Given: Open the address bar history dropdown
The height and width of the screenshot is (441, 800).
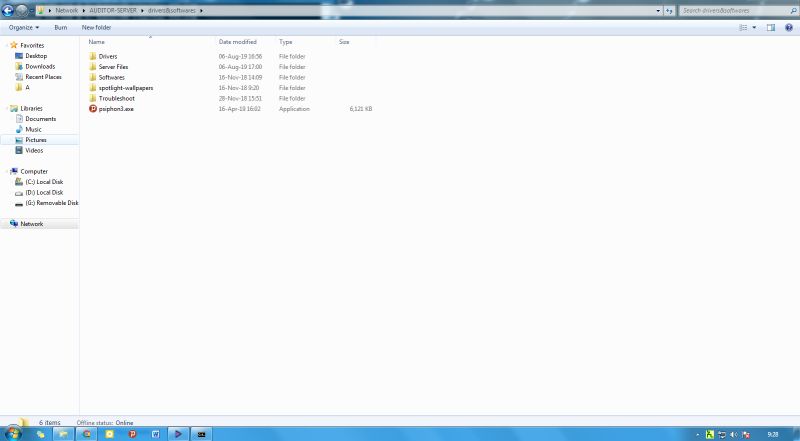Looking at the screenshot, I should 658,10.
